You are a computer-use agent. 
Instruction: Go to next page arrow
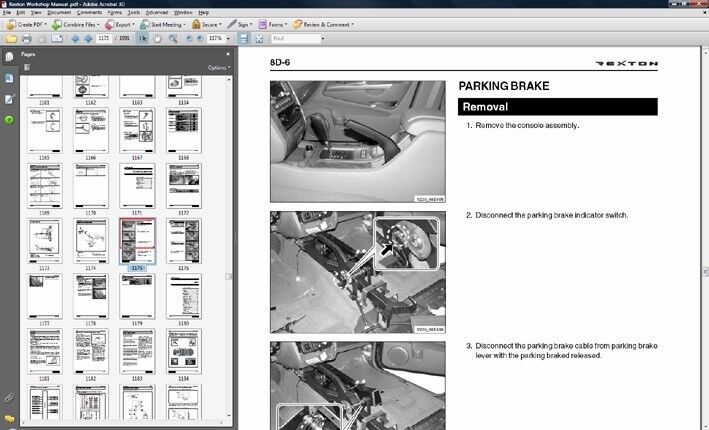coord(85,39)
